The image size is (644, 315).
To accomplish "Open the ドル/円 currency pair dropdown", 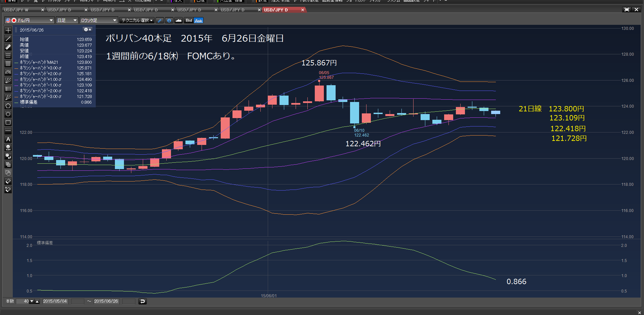I will tap(29, 20).
